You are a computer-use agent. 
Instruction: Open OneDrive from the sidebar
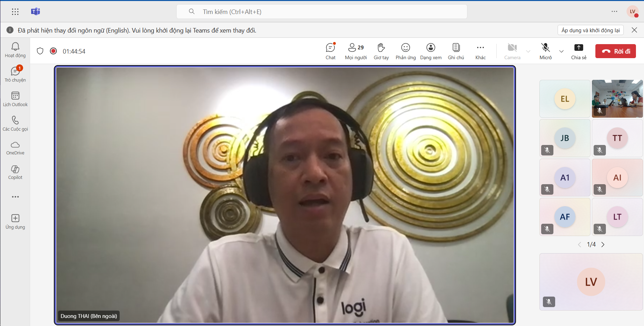point(15,148)
